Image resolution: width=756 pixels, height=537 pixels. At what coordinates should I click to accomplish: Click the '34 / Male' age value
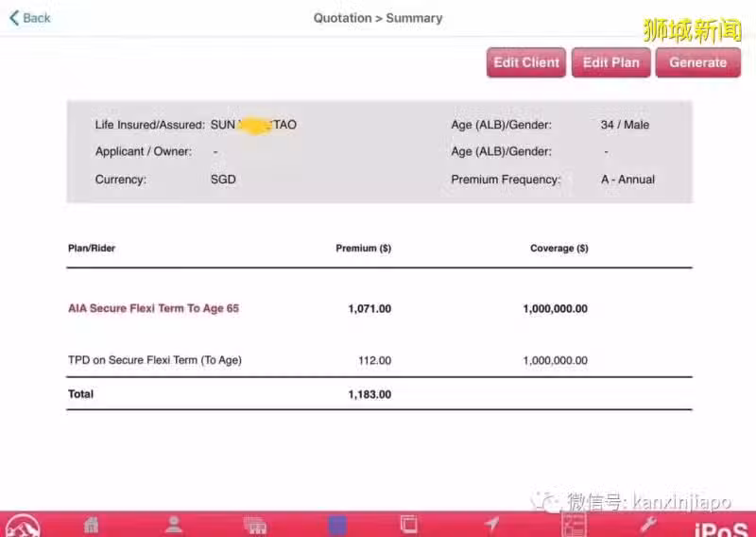point(625,125)
